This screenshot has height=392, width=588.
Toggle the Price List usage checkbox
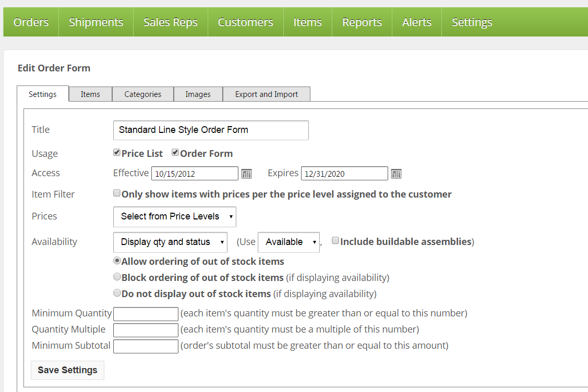117,153
